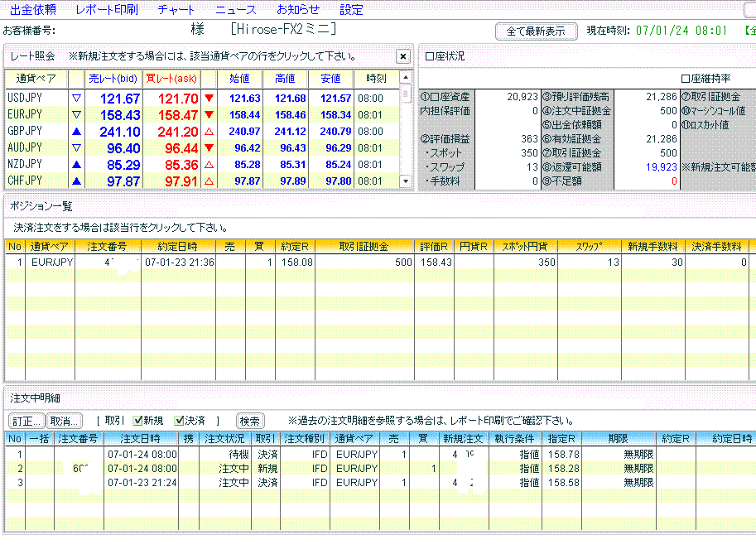Viewport: 756px width, 535px height.
Task: Click the 通貨ペア header in rate table
Action: (36, 79)
